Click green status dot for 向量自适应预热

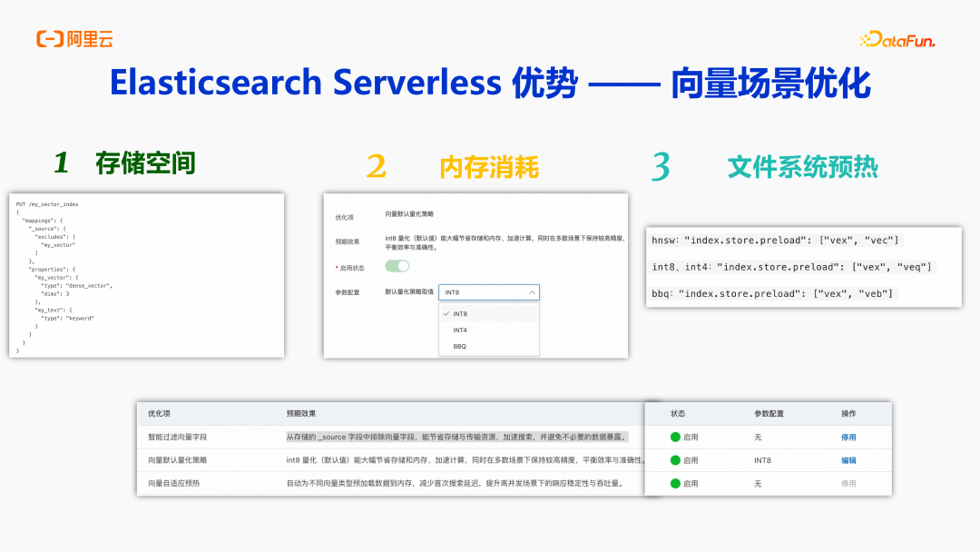pos(675,483)
